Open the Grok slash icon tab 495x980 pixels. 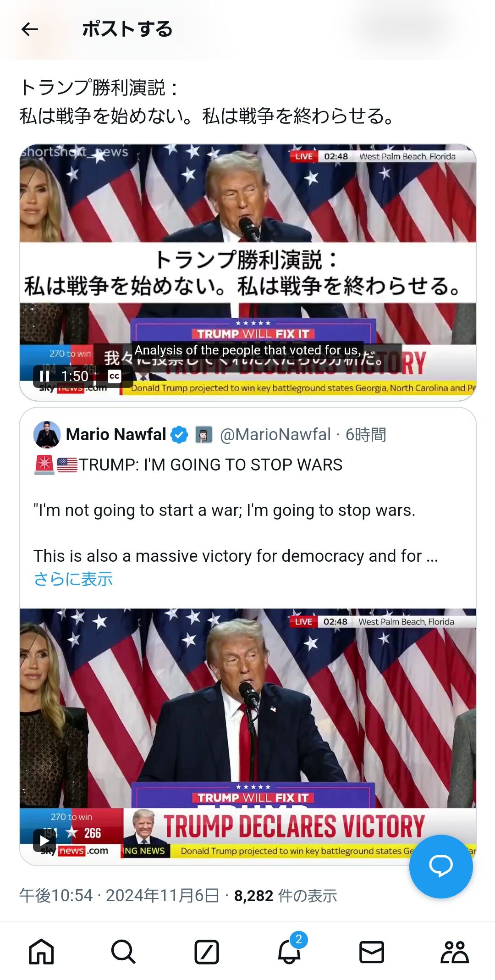(206, 952)
